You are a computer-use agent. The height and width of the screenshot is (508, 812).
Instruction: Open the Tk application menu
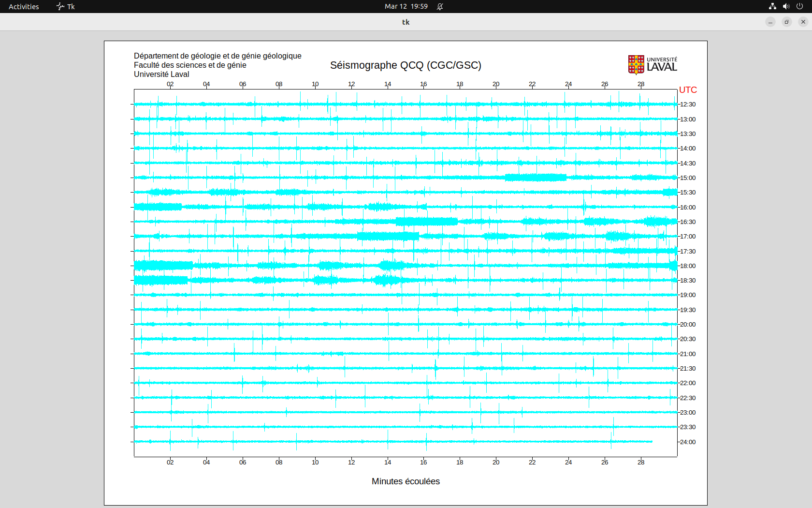[66, 6]
